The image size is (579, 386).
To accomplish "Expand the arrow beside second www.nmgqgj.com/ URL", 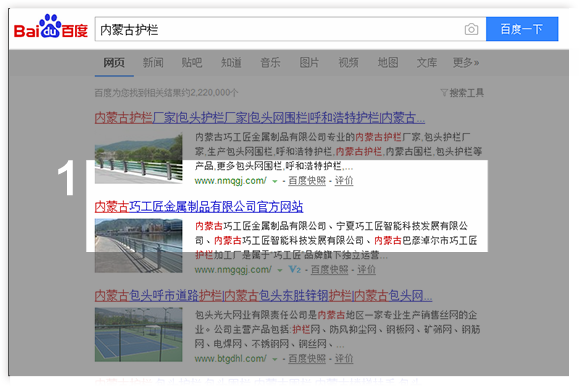I will click(280, 270).
